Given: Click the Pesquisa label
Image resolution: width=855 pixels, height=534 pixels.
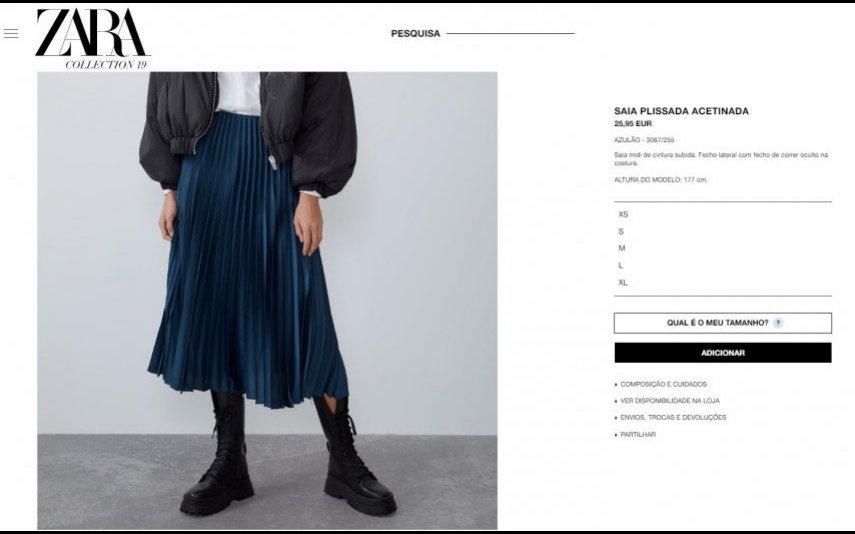Looking at the screenshot, I should [x=416, y=34].
